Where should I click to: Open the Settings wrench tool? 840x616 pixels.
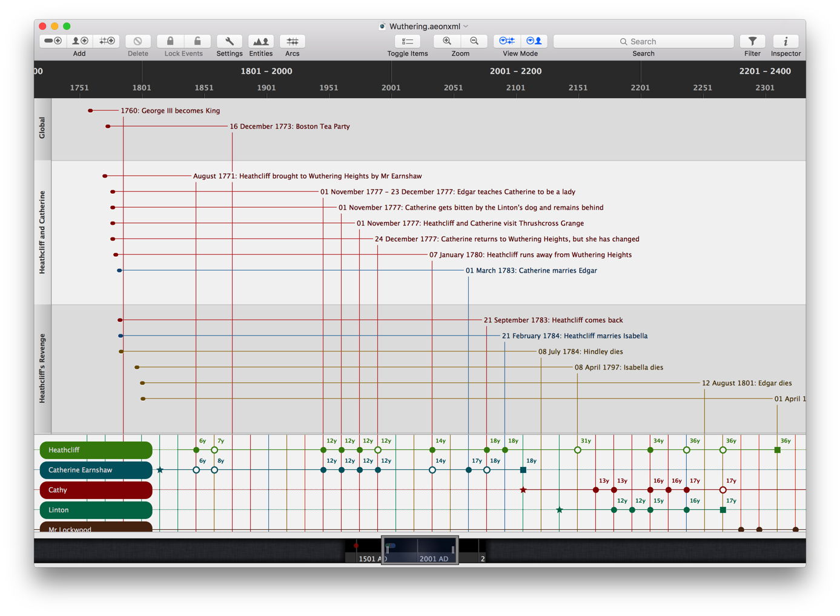pyautogui.click(x=230, y=41)
